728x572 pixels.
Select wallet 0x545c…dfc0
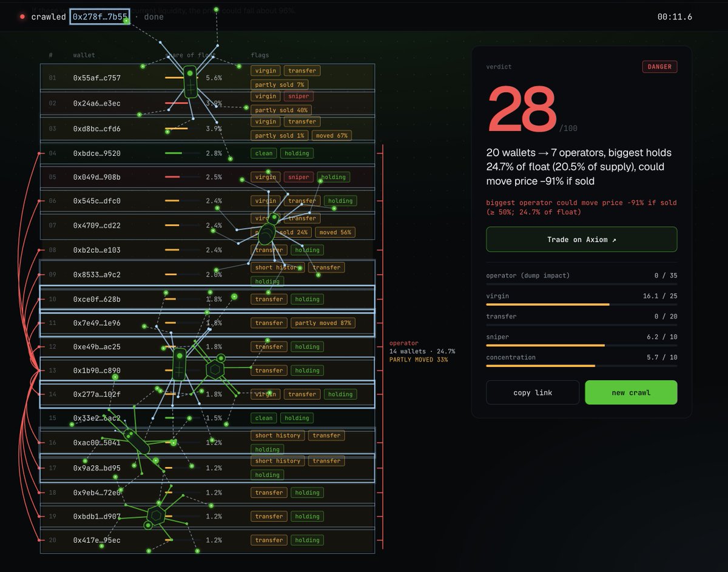click(96, 201)
